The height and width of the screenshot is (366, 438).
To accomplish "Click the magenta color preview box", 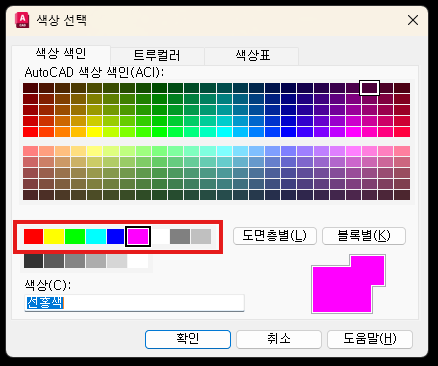I will point(348,284).
